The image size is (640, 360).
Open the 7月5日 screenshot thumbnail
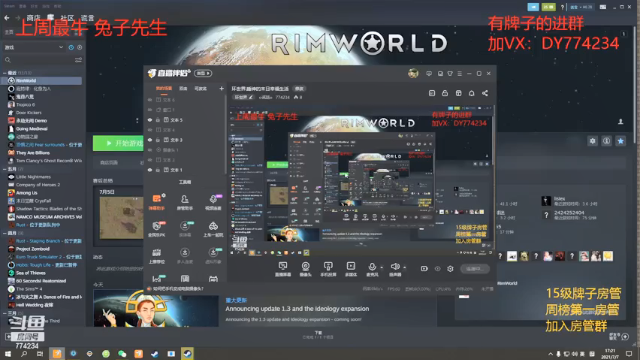pos(122,218)
